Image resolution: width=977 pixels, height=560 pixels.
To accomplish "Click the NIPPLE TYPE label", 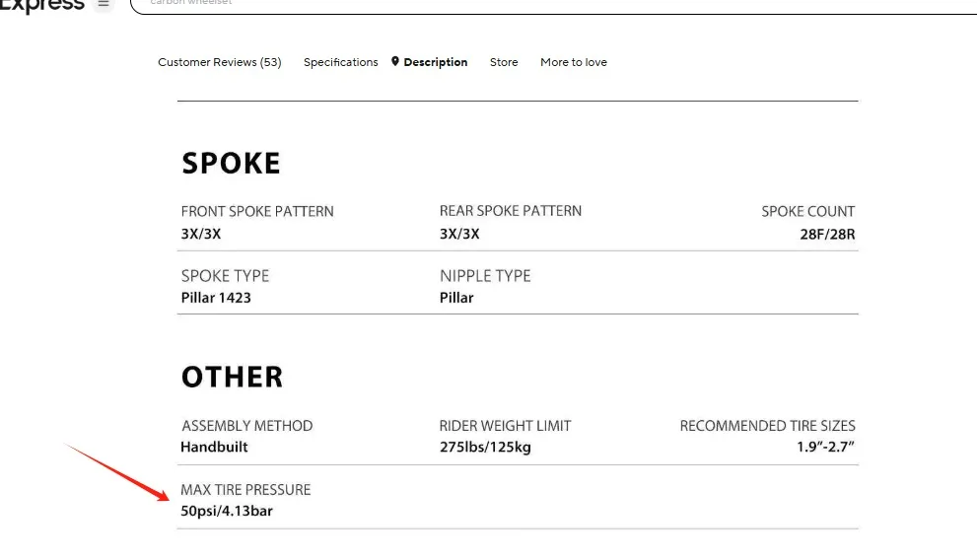I will tap(485, 276).
